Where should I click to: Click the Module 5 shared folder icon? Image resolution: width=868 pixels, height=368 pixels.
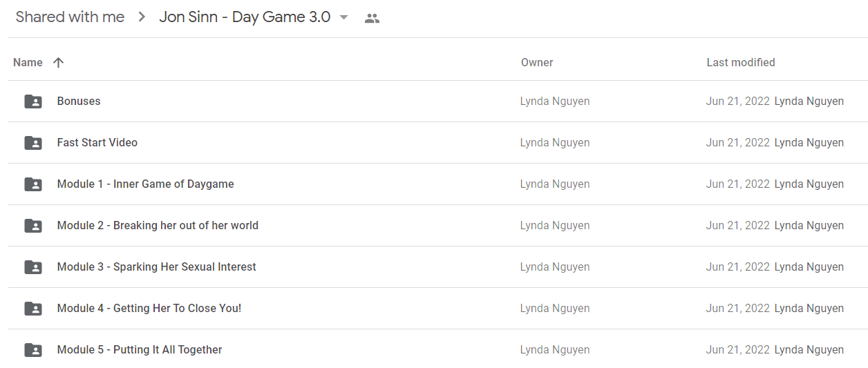pos(33,350)
